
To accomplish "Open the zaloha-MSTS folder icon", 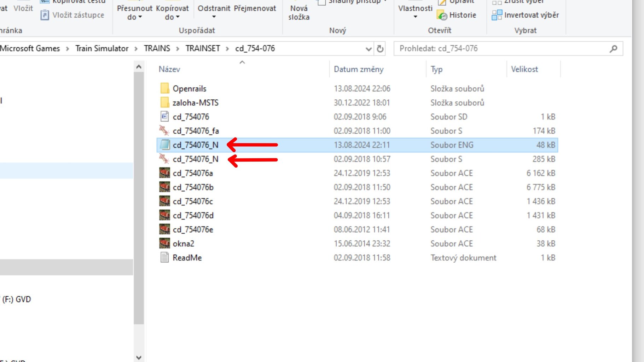I will [164, 103].
